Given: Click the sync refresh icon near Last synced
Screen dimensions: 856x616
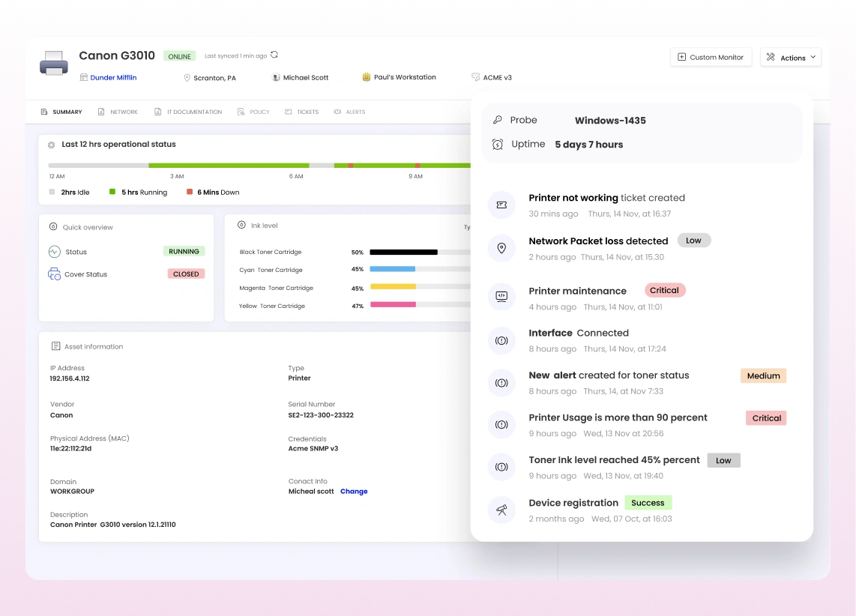Looking at the screenshot, I should pyautogui.click(x=274, y=55).
